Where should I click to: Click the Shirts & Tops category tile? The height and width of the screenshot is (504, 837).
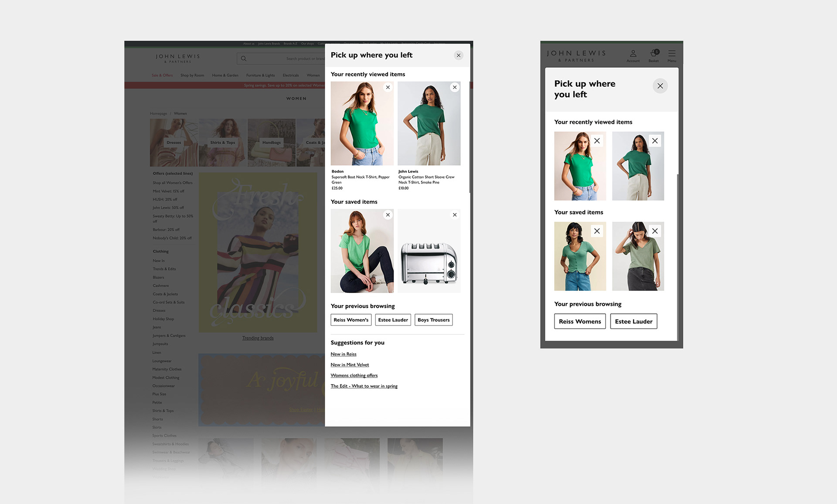(x=223, y=143)
